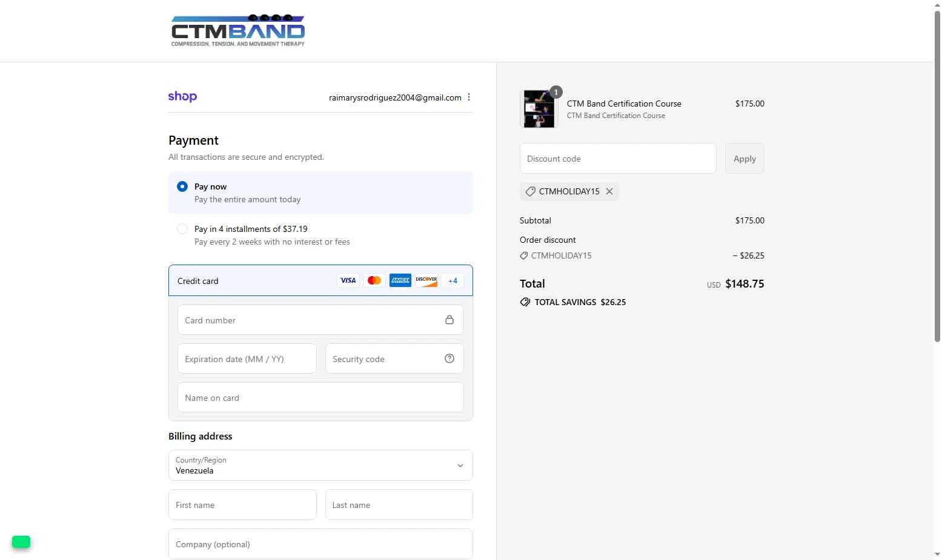Click the CTM Band Certification Course thumbnail
This screenshot has width=942, height=560.
point(539,109)
